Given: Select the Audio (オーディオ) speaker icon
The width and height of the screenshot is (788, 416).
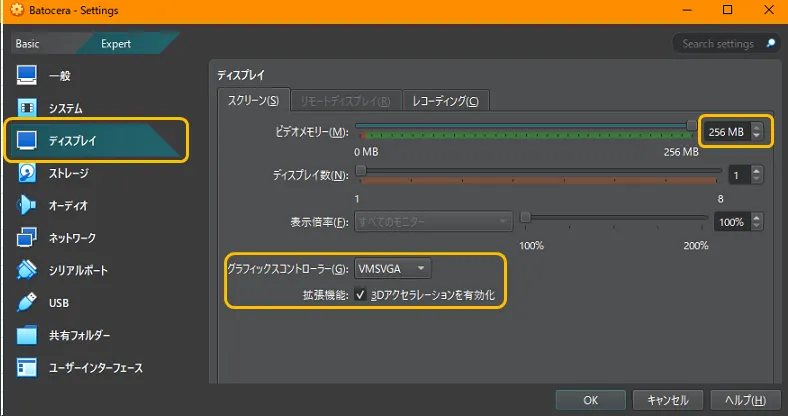Looking at the screenshot, I should pos(27,205).
